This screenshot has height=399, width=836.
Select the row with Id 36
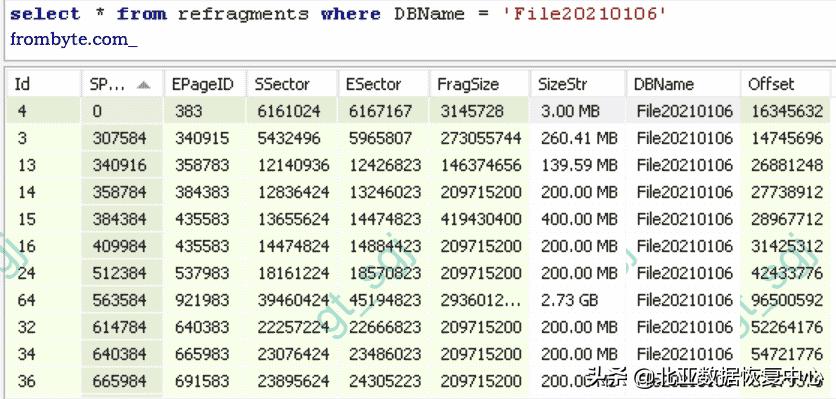pyautogui.click(x=418, y=381)
